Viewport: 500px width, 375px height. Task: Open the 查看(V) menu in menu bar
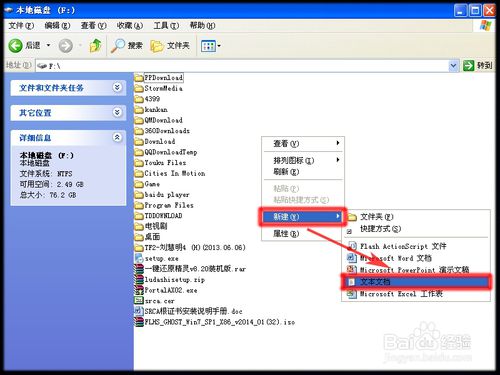(x=94, y=25)
